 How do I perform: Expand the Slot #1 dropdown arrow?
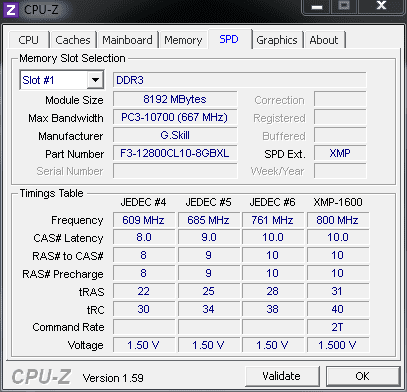click(95, 80)
